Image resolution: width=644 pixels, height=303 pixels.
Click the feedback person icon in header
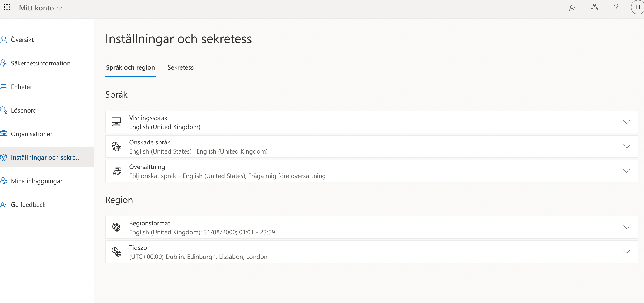(x=572, y=7)
